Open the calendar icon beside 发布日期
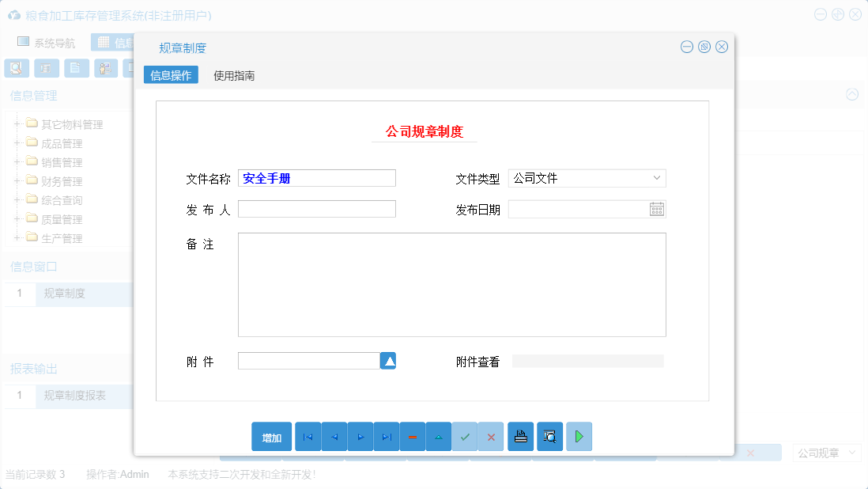The image size is (868, 489). click(x=655, y=209)
